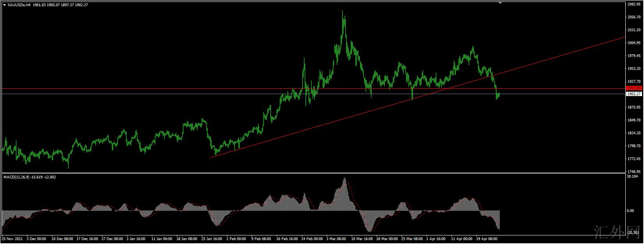Click the current price label 1902.27

pyautogui.click(x=633, y=94)
